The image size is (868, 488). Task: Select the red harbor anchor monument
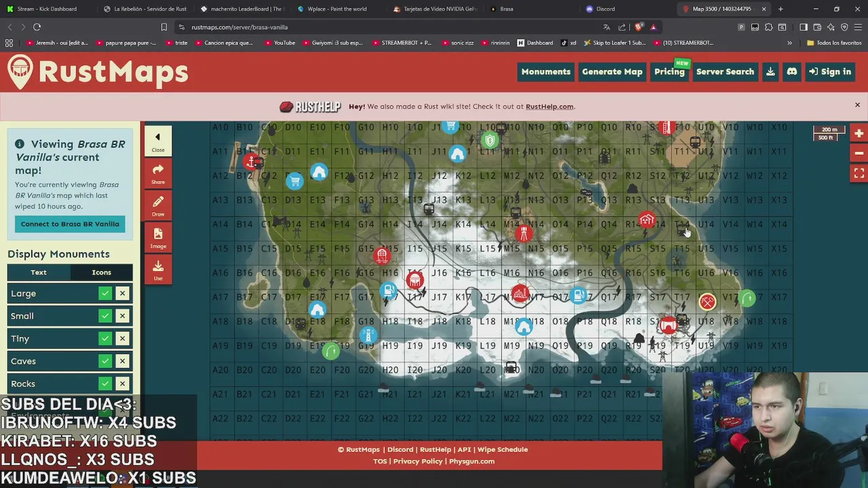252,161
